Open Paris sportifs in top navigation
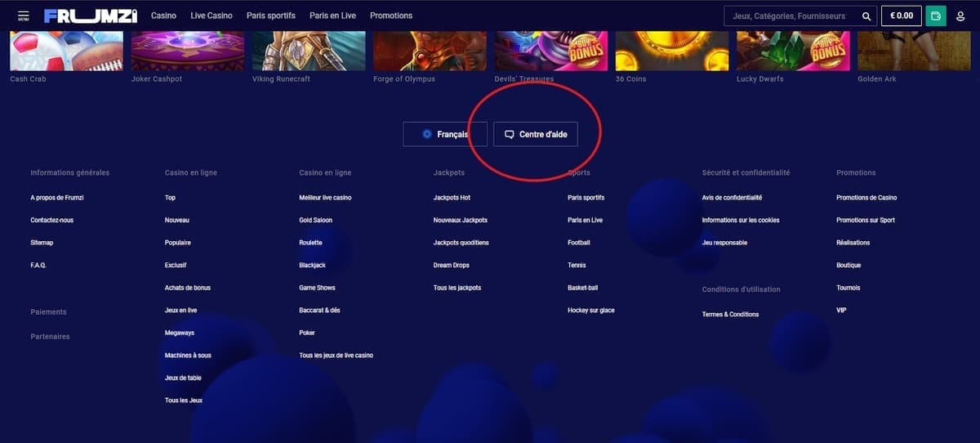Image resolution: width=980 pixels, height=443 pixels. coord(271,16)
